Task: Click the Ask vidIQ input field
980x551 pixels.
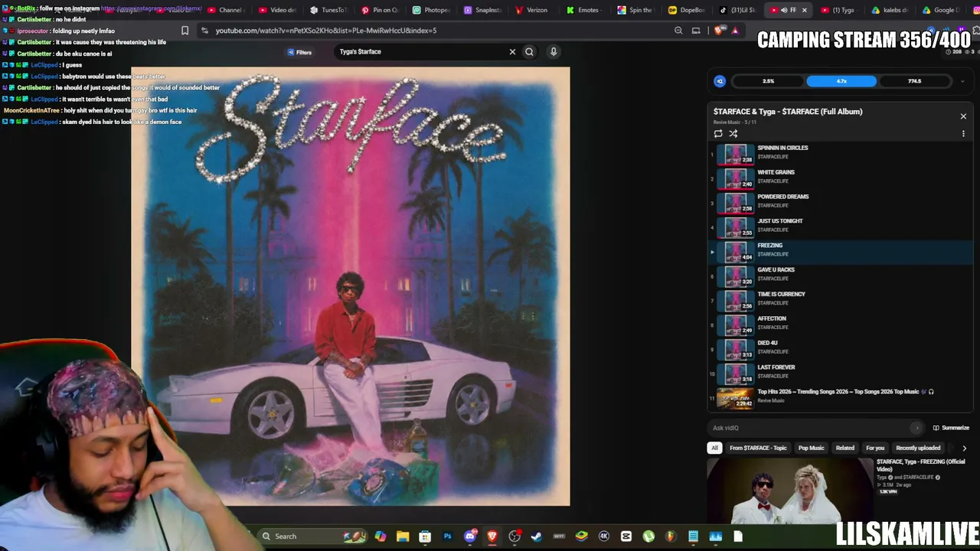Action: click(810, 428)
